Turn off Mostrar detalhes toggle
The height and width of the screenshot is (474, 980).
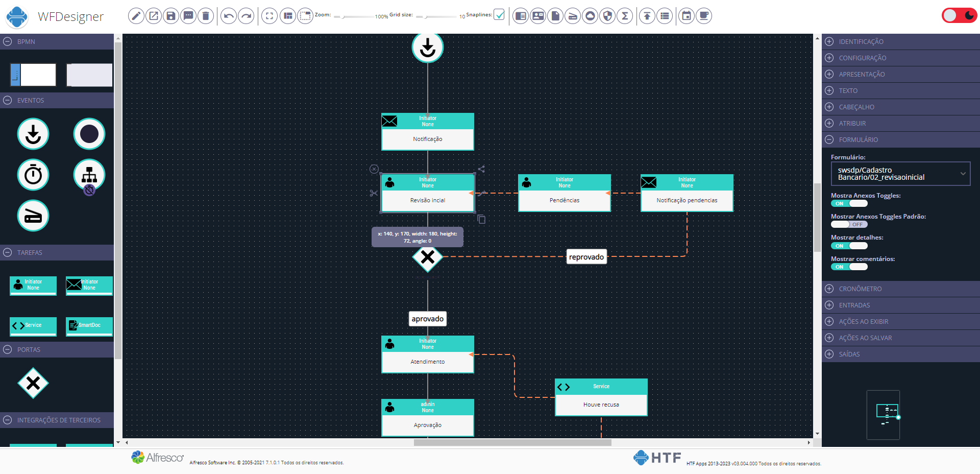(849, 246)
